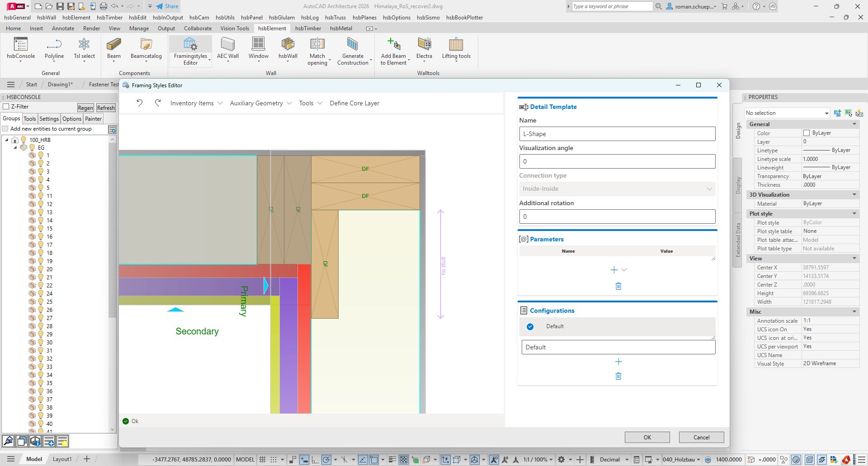This screenshot has width=868, height=466.
Task: Click the ByLayer color swatch
Action: pyautogui.click(x=806, y=133)
